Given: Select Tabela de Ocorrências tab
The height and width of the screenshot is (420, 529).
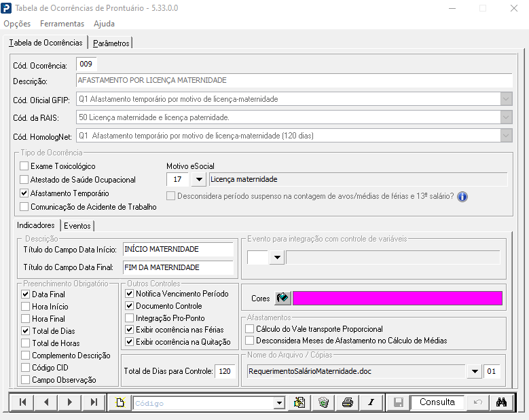Looking at the screenshot, I should (45, 43).
